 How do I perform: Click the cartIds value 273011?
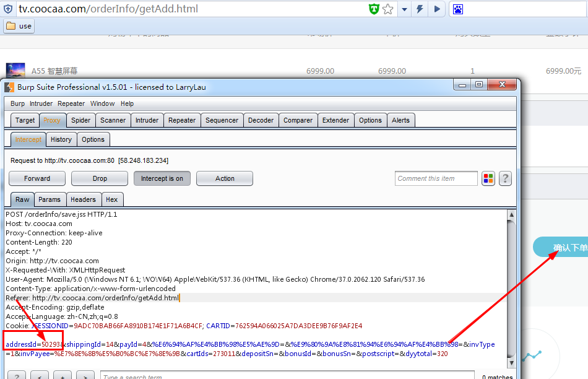pos(224,354)
